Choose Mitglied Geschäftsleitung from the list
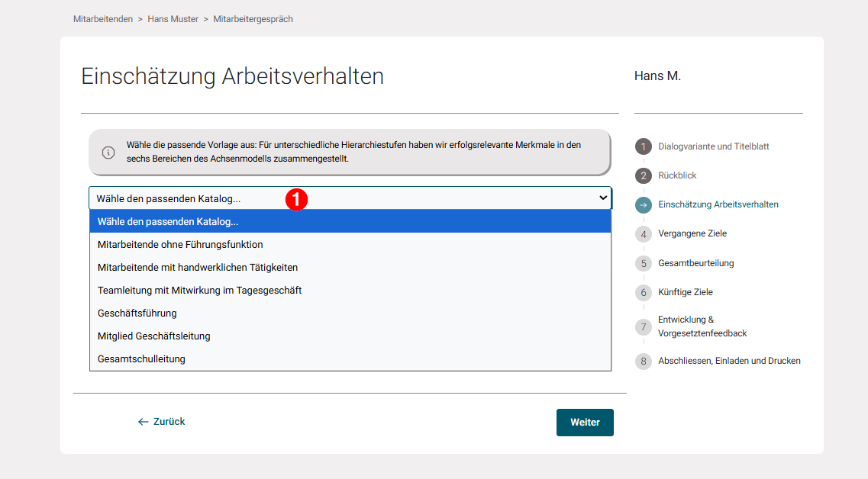868x479 pixels. pos(153,336)
